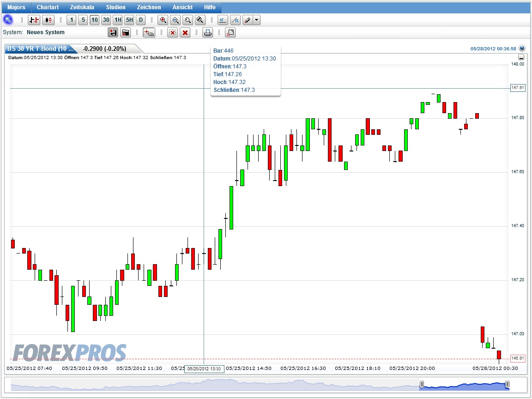Zoom out with the minus magnifier
The image size is (532, 399).
click(175, 20)
